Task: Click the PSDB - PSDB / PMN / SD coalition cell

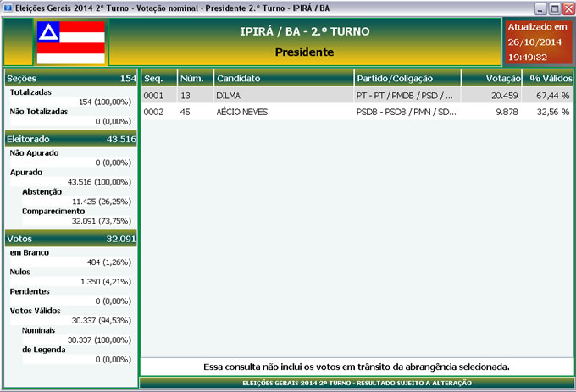Action: pyautogui.click(x=406, y=112)
